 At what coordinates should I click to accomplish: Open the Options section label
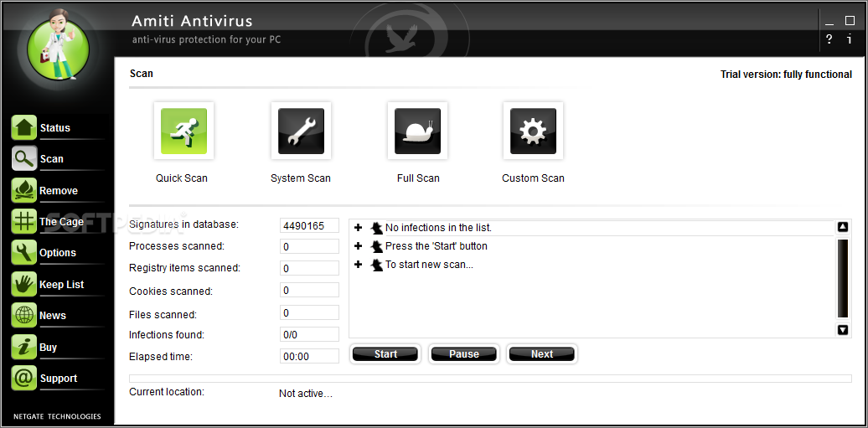(x=58, y=252)
